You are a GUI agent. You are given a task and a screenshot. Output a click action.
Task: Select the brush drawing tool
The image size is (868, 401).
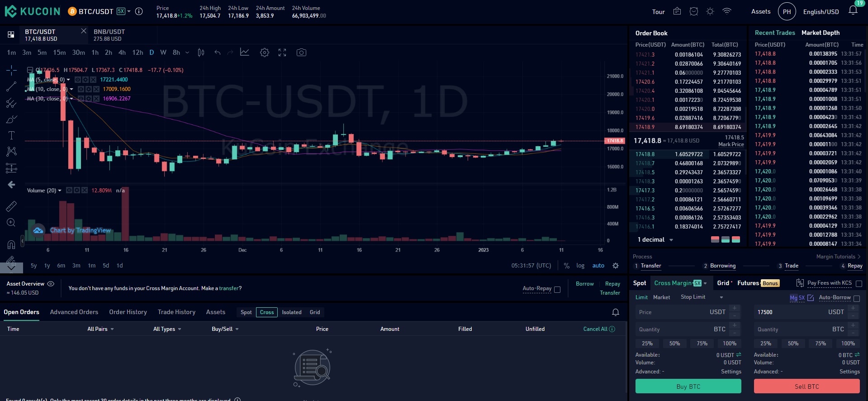[11, 119]
